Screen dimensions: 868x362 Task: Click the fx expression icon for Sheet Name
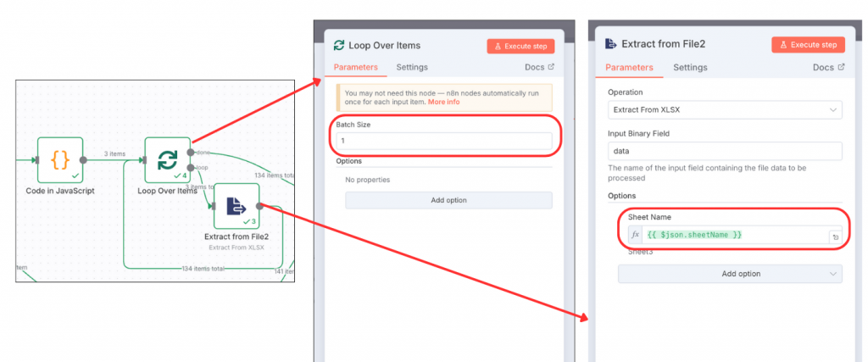pos(636,235)
